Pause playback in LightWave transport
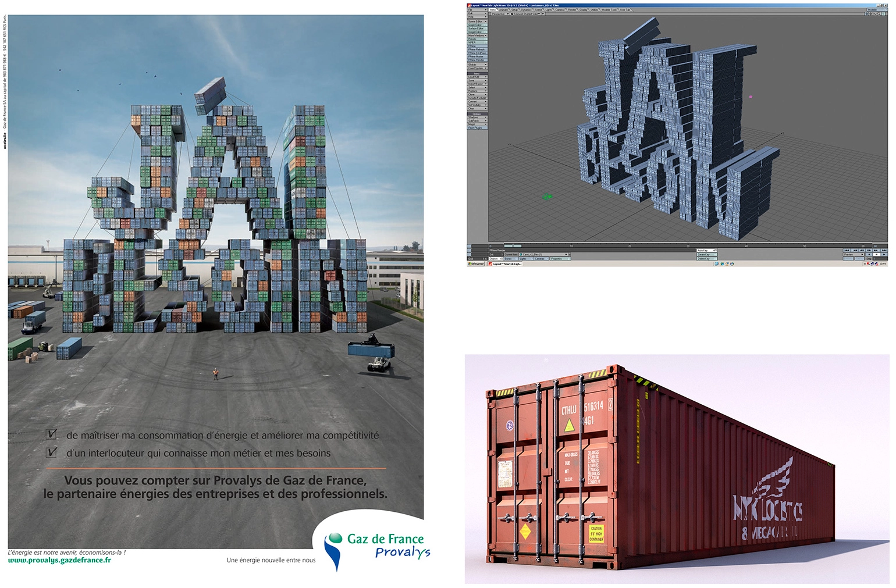 (877, 254)
